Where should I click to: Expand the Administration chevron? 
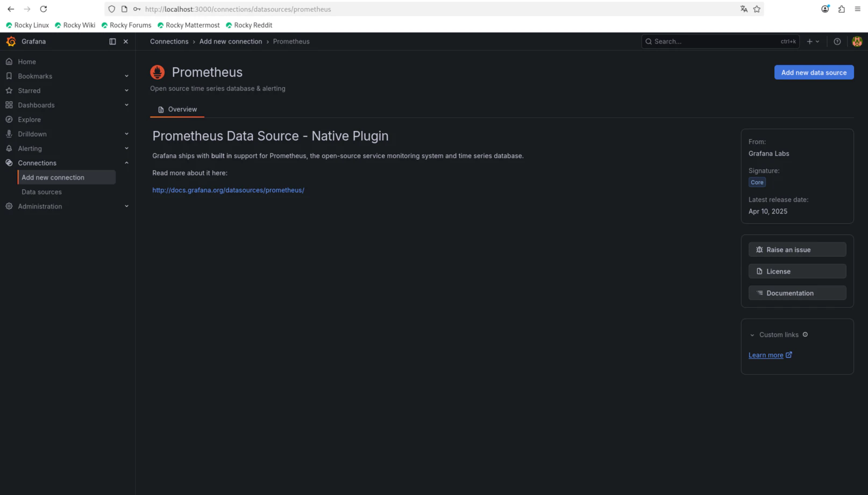point(127,206)
